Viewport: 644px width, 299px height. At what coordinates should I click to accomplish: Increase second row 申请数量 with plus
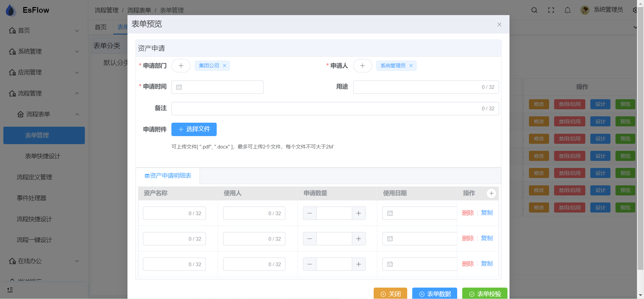[359, 239]
